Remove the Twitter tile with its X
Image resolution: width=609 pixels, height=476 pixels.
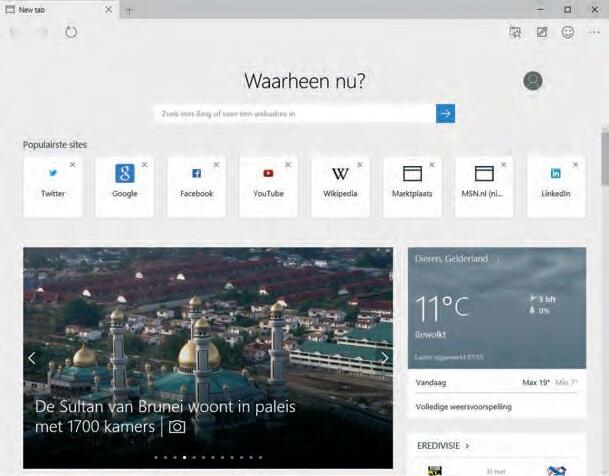73,165
